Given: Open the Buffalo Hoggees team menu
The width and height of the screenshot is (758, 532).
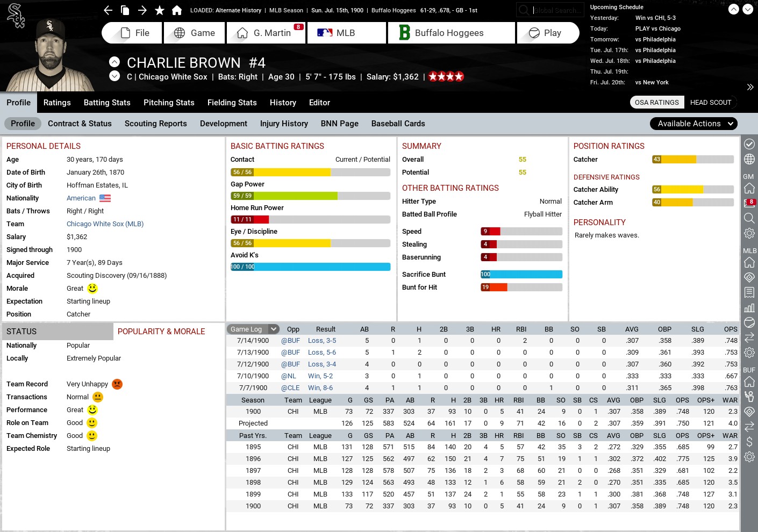Looking at the screenshot, I should 452,33.
